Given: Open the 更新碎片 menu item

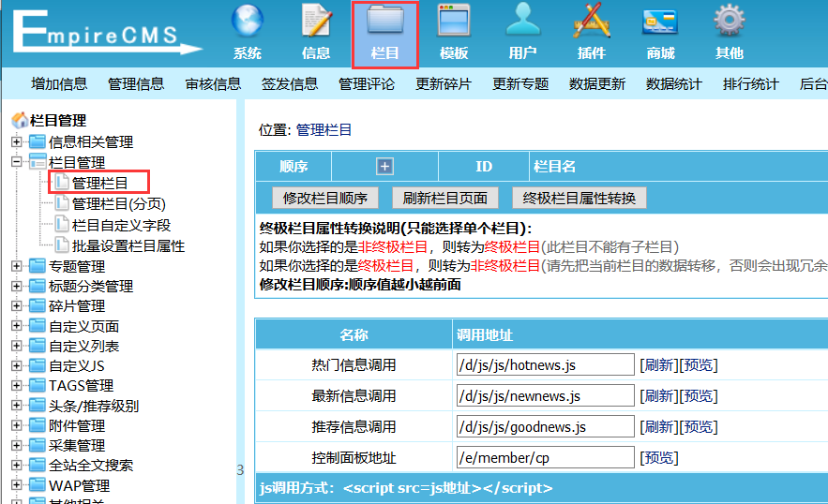Looking at the screenshot, I should (x=443, y=84).
